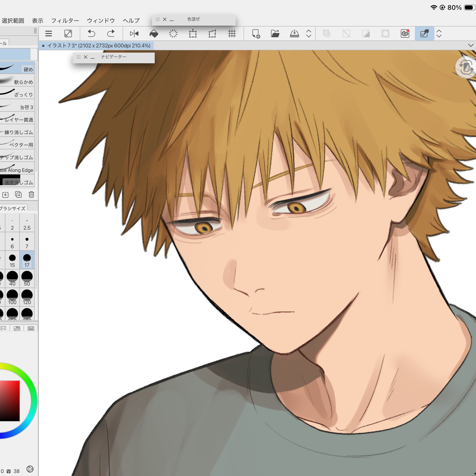
Task: Click the Open file folder icon
Action: pos(275,34)
